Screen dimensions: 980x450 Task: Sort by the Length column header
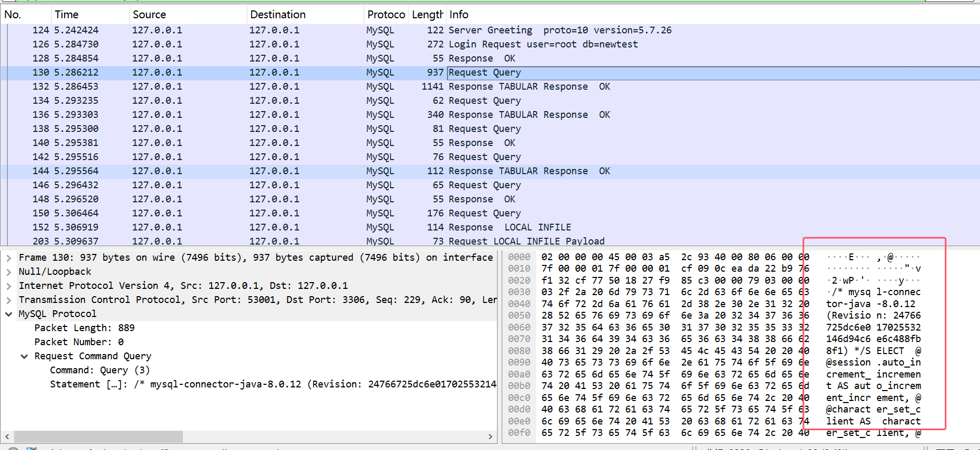pos(427,15)
